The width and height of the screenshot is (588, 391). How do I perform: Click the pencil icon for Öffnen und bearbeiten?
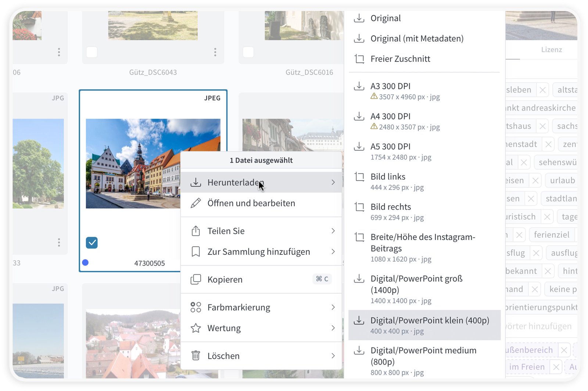tap(196, 203)
